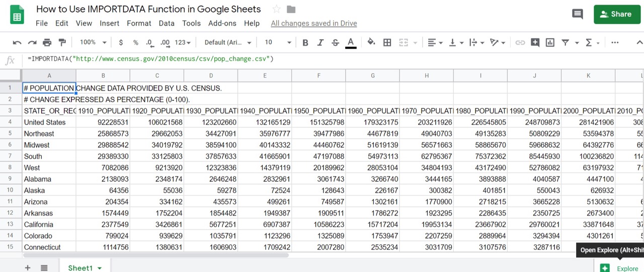This screenshot has height=272, width=644.
Task: Open the more number formats 123 dropdown
Action: click(x=183, y=43)
